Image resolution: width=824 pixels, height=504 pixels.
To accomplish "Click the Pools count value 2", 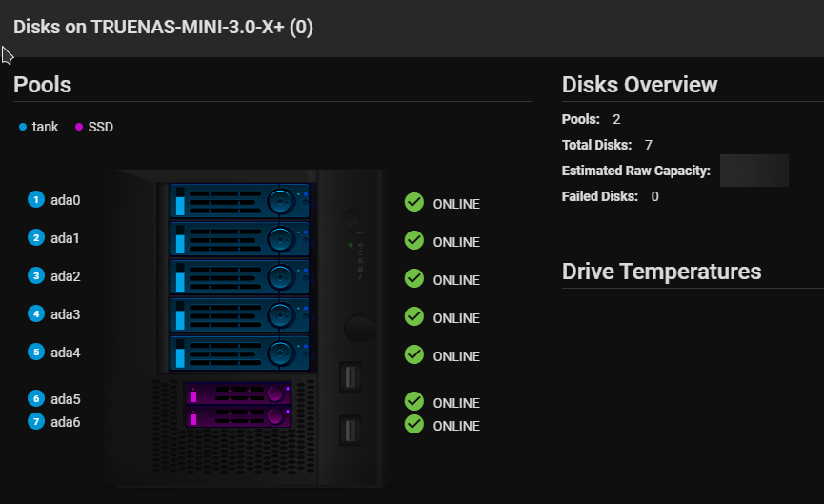I will coord(616,119).
